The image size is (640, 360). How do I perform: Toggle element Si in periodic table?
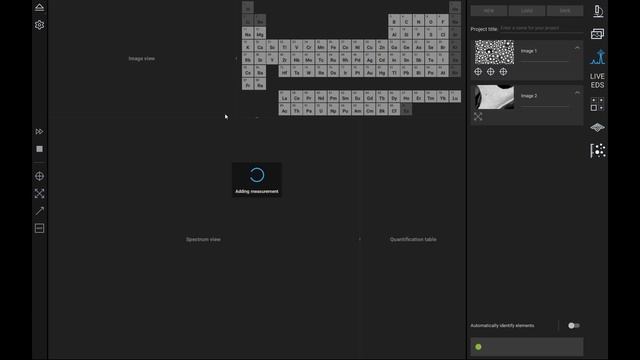(406, 33)
